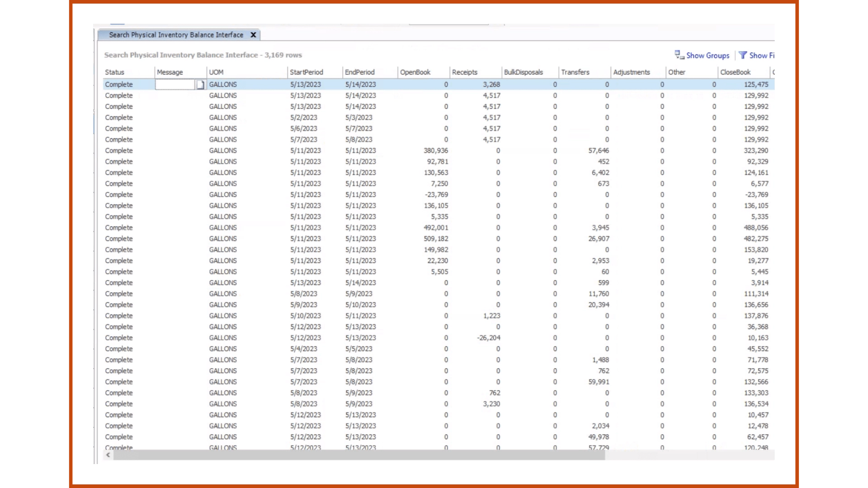
Task: Click the highlighted Message cell input field
Action: point(175,84)
